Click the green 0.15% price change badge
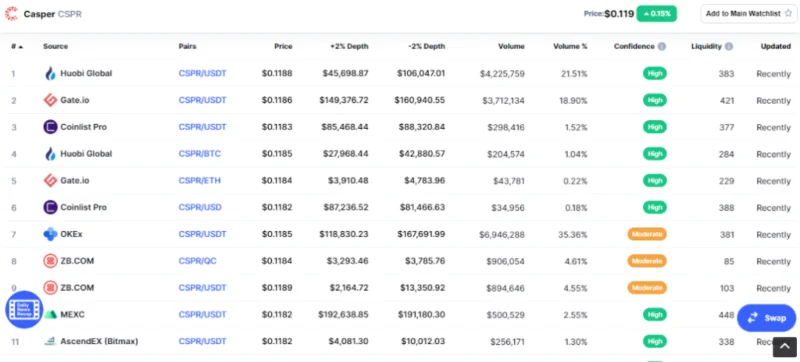This screenshot has width=800, height=362. (x=657, y=14)
